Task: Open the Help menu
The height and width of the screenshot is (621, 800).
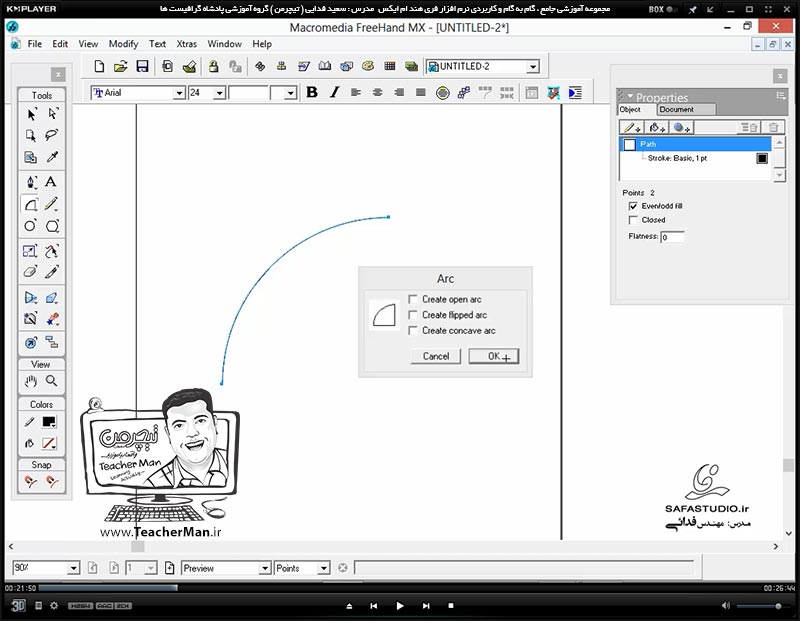Action: 262,44
